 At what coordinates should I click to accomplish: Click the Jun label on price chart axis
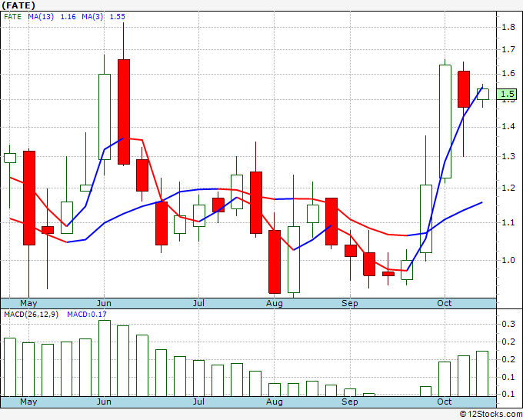coord(104,303)
